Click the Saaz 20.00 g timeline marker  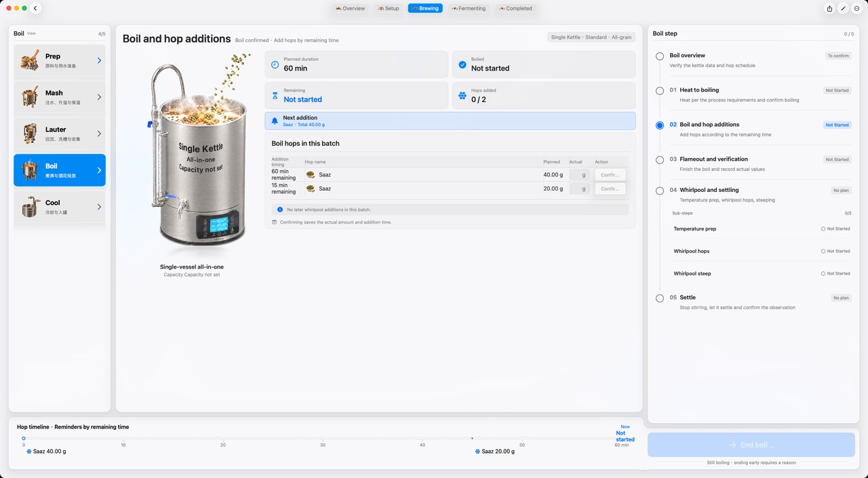pos(495,451)
